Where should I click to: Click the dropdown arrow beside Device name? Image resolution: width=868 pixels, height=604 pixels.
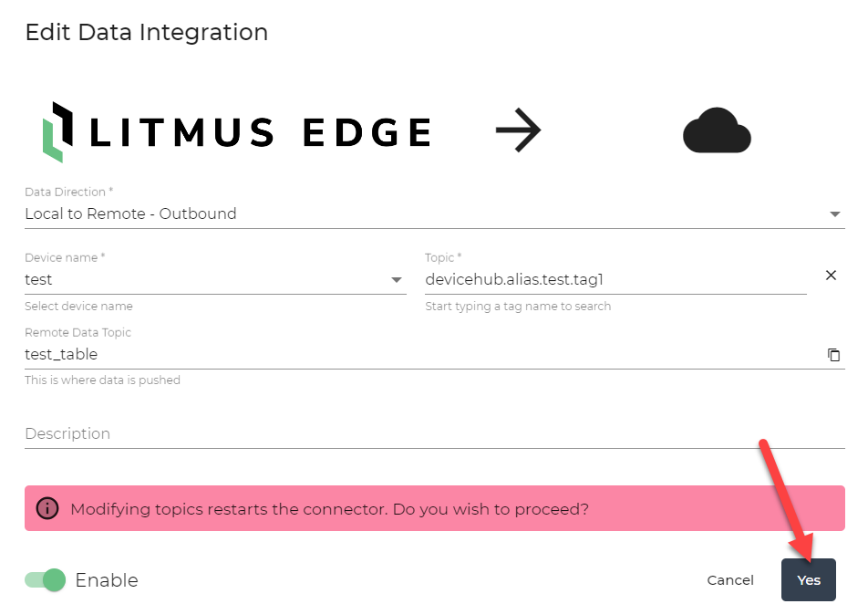(x=395, y=279)
